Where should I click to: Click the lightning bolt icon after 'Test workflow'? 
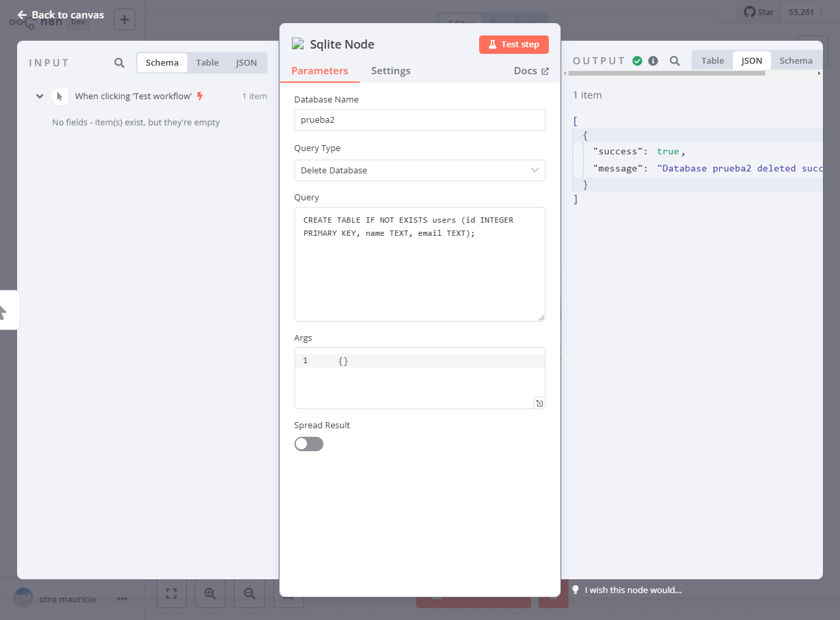click(200, 96)
